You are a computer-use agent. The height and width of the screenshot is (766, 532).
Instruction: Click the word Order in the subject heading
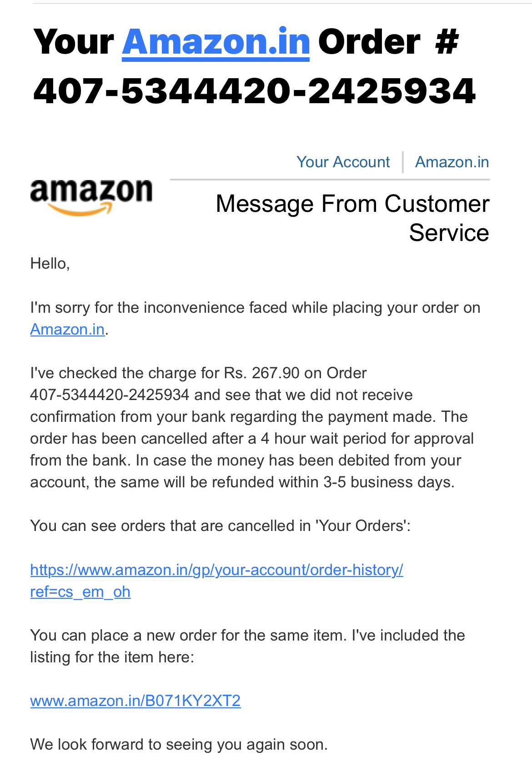[x=369, y=42]
